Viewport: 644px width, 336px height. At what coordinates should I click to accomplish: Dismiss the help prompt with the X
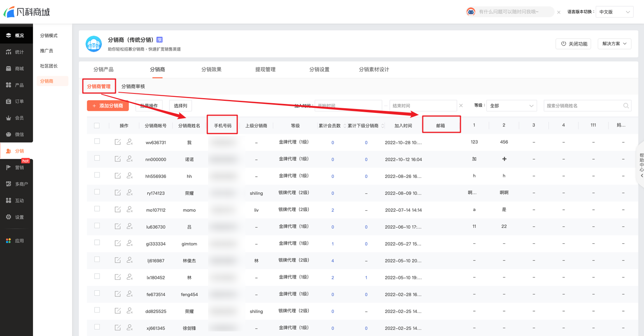click(x=559, y=12)
